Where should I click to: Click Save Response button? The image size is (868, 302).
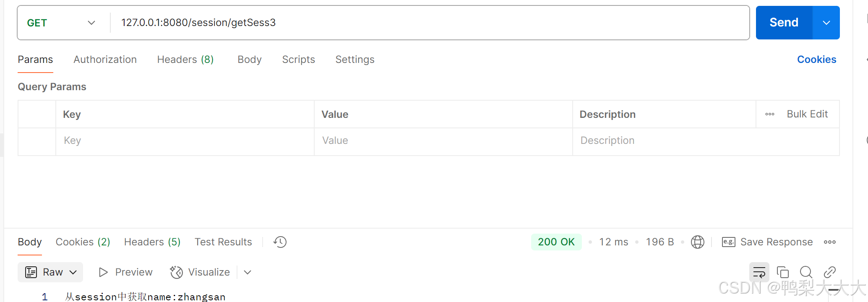click(767, 242)
